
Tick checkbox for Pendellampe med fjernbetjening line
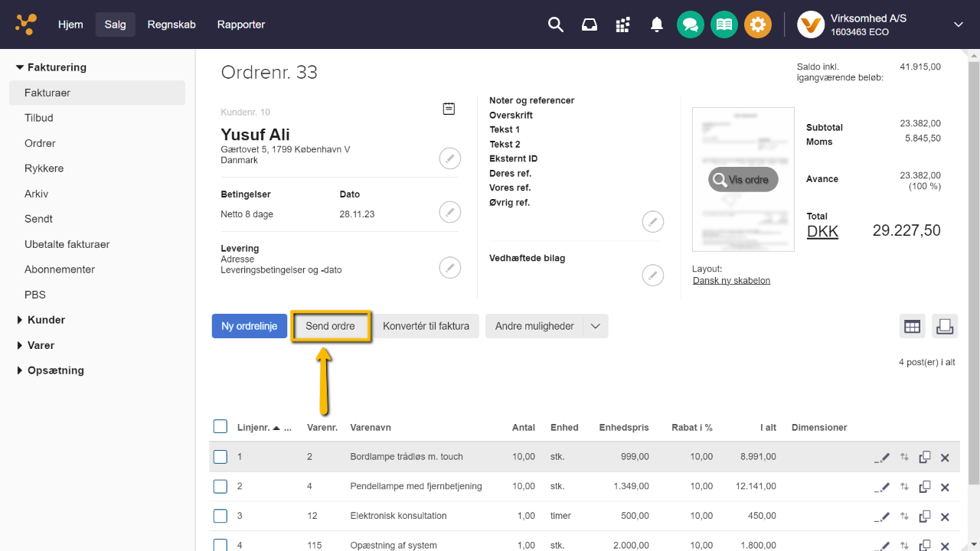pyautogui.click(x=220, y=486)
